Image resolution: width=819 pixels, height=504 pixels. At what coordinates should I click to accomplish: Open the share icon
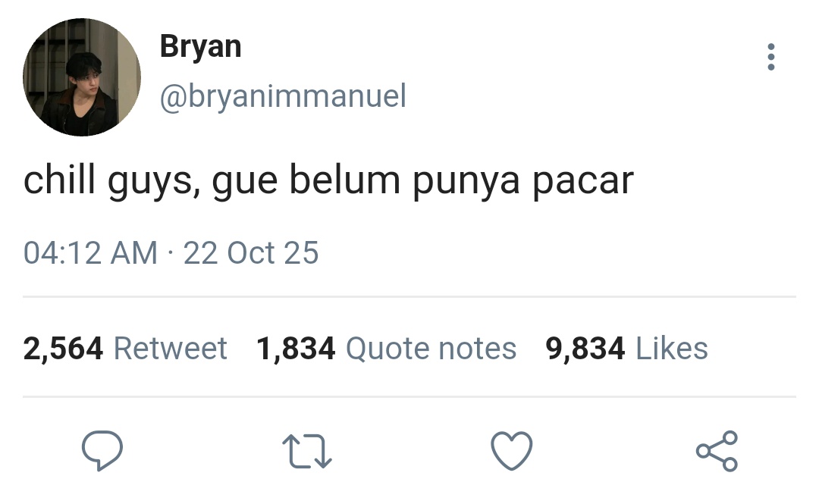click(x=717, y=451)
